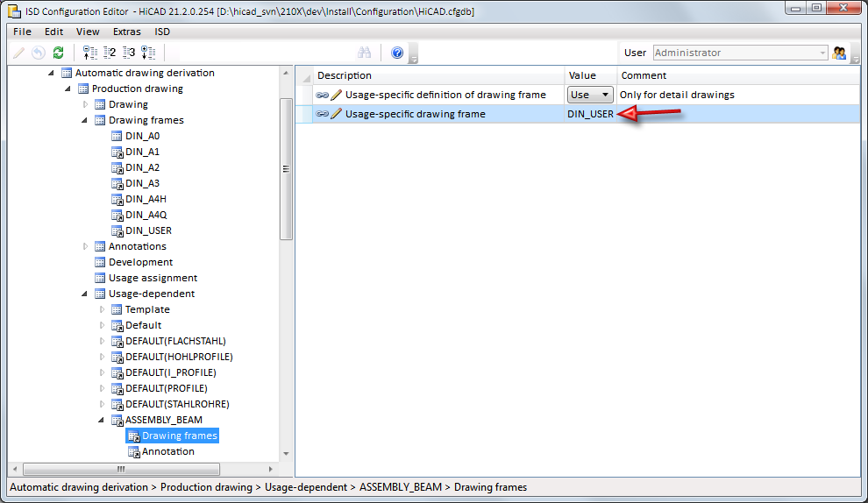Open the View menu
This screenshot has height=503, width=868.
88,32
